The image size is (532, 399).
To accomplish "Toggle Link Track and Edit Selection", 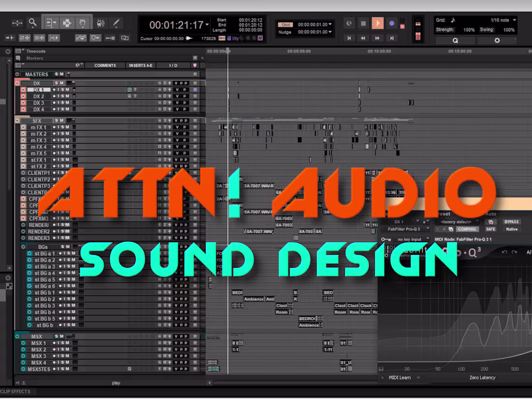I will pos(39,38).
